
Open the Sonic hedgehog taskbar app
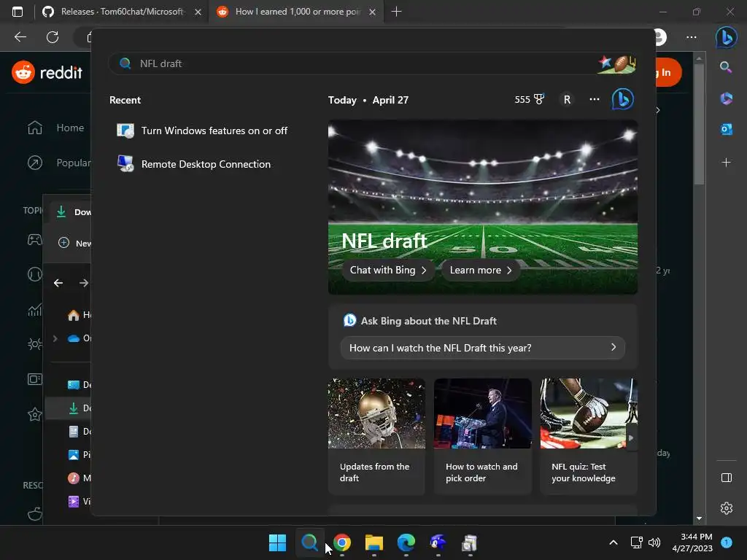(438, 542)
